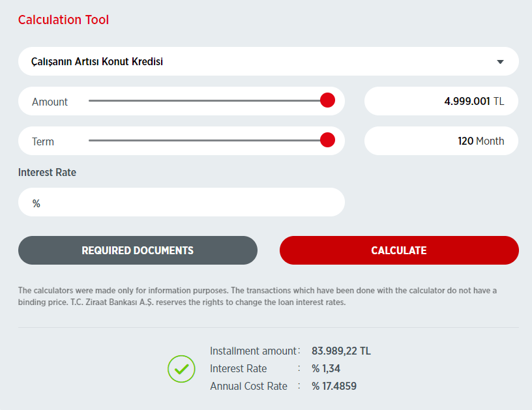Click the red CALCULATE button
Viewport: 532px width, 410px height.
click(399, 250)
